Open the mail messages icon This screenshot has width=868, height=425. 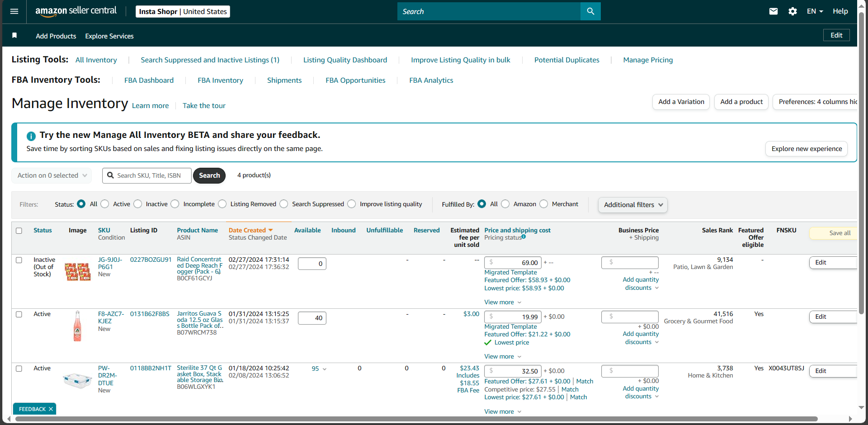[x=774, y=11]
